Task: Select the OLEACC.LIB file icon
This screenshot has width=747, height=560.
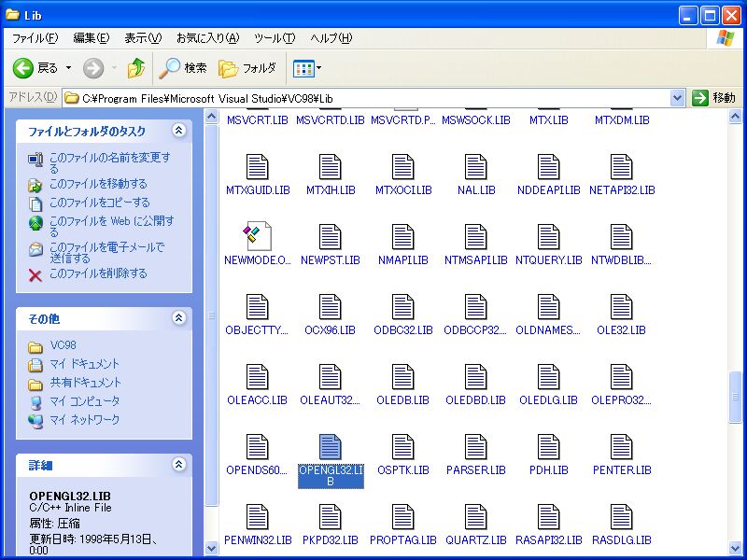Action: coord(258,377)
